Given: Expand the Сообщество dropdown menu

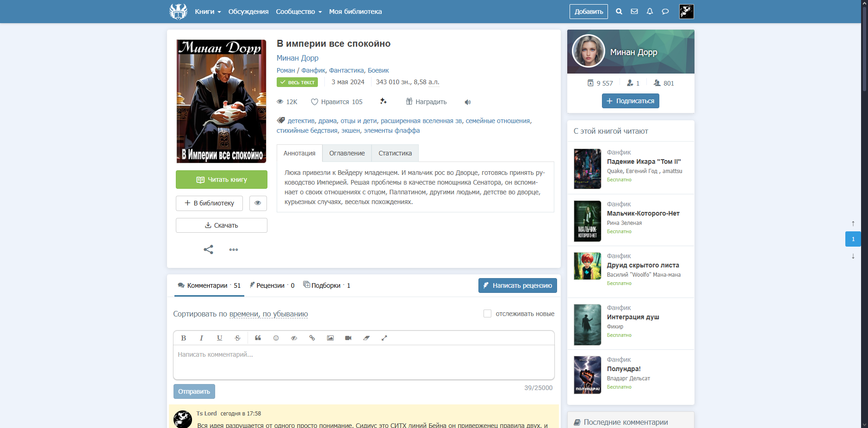Looking at the screenshot, I should pos(299,12).
